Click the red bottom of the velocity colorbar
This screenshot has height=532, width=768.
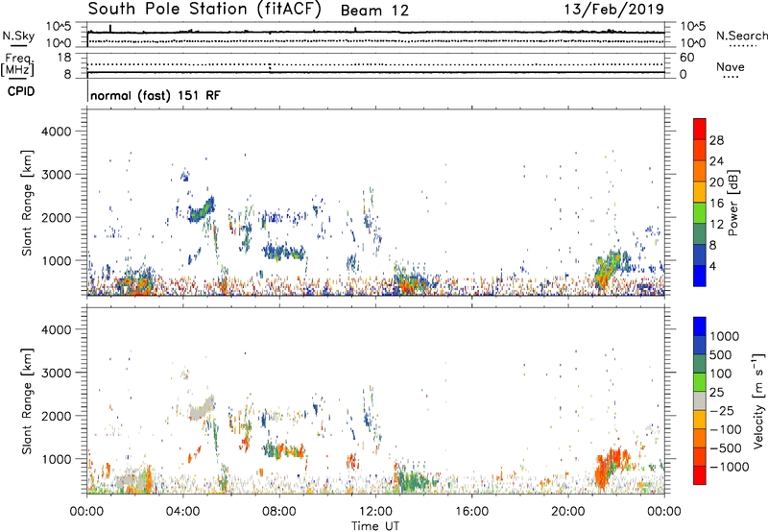tap(700, 475)
